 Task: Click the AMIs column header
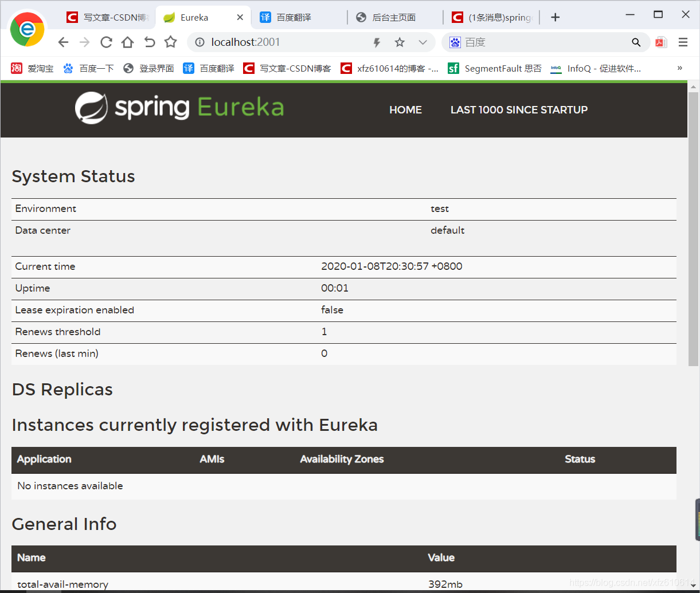pyautogui.click(x=212, y=460)
